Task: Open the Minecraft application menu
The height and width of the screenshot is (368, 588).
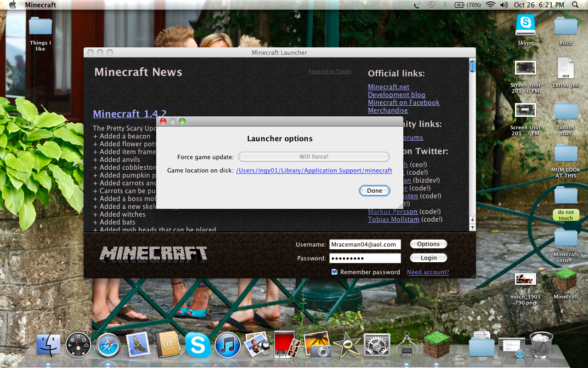Action: [40, 5]
